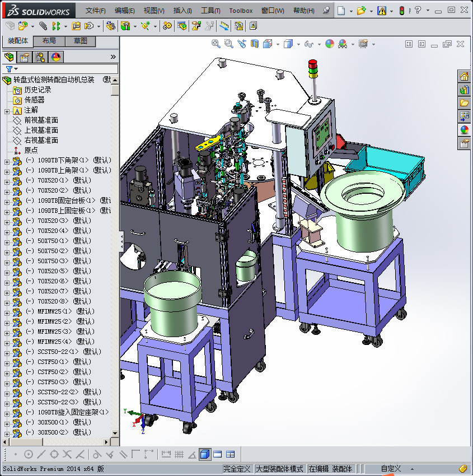
Task: Click the feature tree filter input field
Action: pos(67,68)
